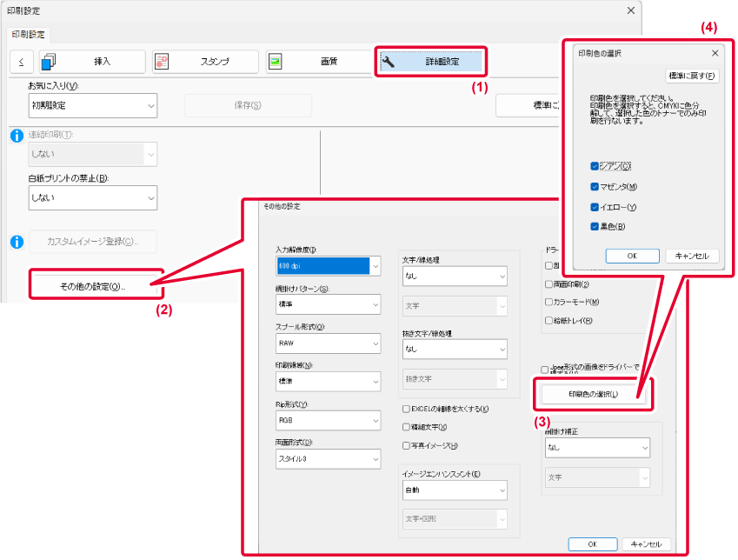Uncheck the シアン checkbox
Viewport: 738px width, 560px height.
point(595,165)
